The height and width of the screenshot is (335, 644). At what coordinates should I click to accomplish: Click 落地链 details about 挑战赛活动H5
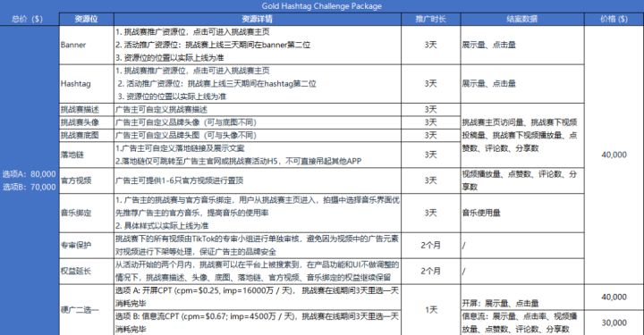258,155
